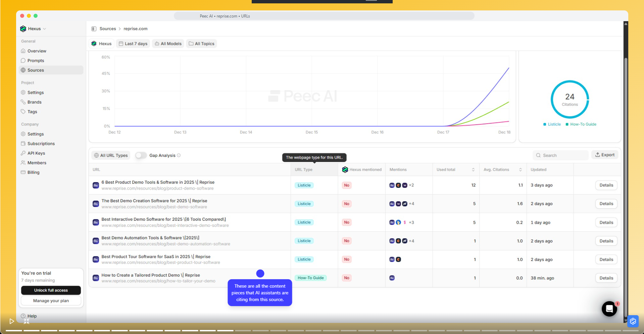644x334 pixels.
Task: Click the Gap Analysis info icon
Action: tap(179, 155)
